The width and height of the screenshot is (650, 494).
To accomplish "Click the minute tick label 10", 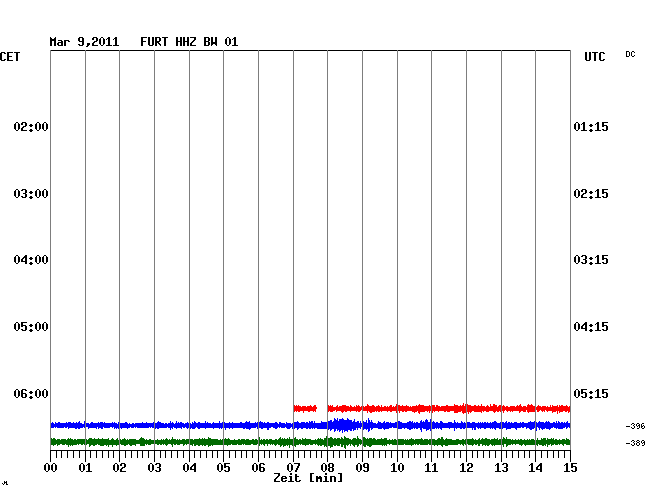I will pos(397,468).
